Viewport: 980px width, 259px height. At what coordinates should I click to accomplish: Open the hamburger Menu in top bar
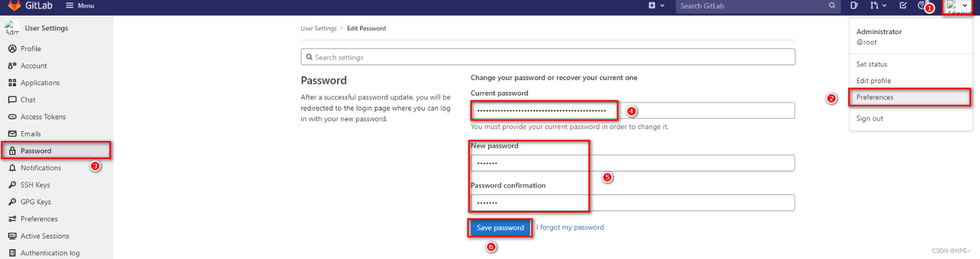80,6
